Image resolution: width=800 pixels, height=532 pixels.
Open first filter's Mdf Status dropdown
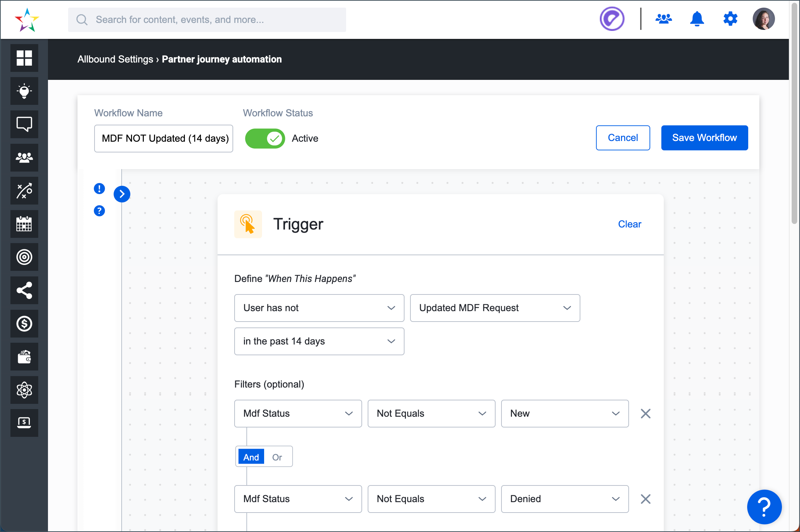[298, 414]
